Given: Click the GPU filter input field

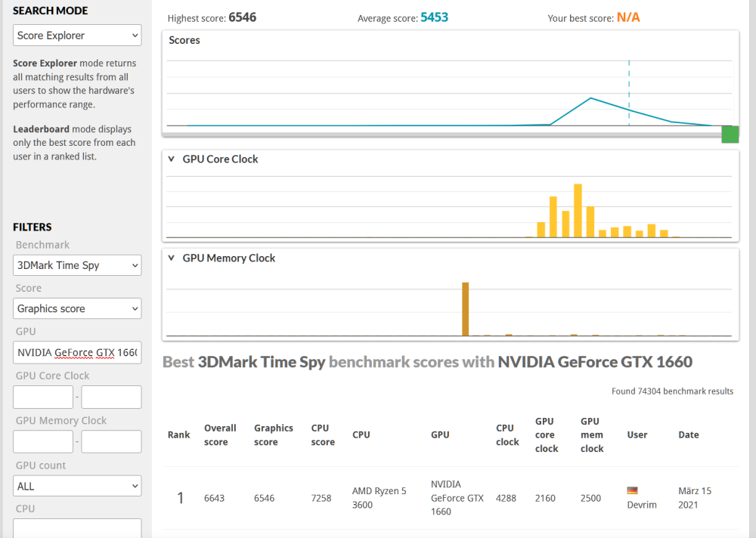Looking at the screenshot, I should tap(77, 352).
